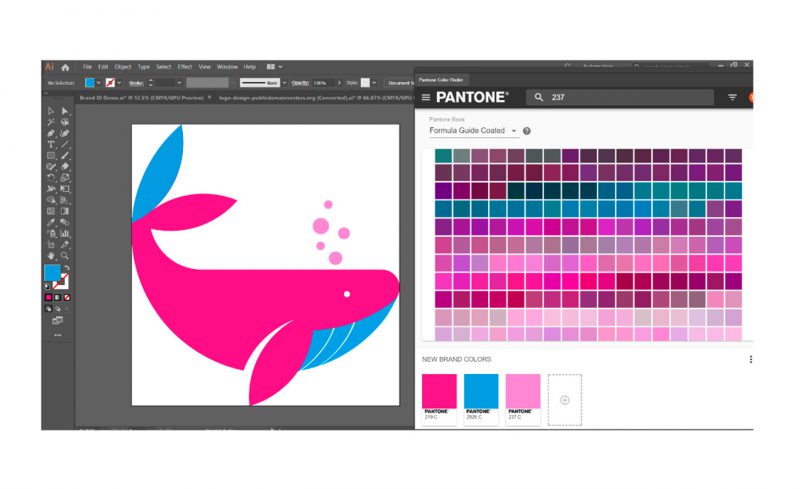
Task: Select Pantone 2925 C blue swatch
Action: [x=481, y=391]
